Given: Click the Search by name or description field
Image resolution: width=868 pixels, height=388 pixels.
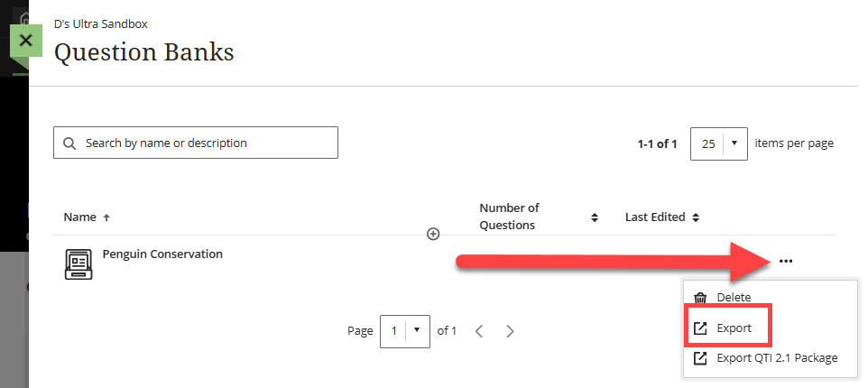Looking at the screenshot, I should [x=196, y=143].
